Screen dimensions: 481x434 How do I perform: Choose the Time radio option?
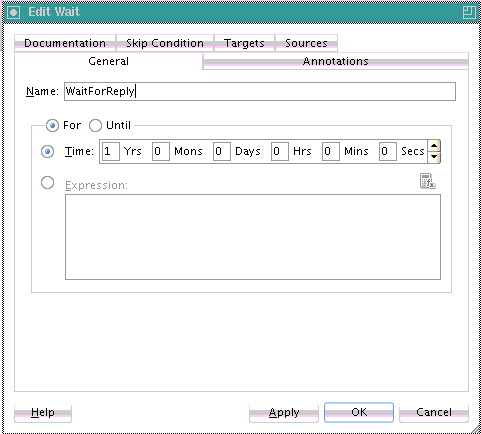tap(47, 151)
